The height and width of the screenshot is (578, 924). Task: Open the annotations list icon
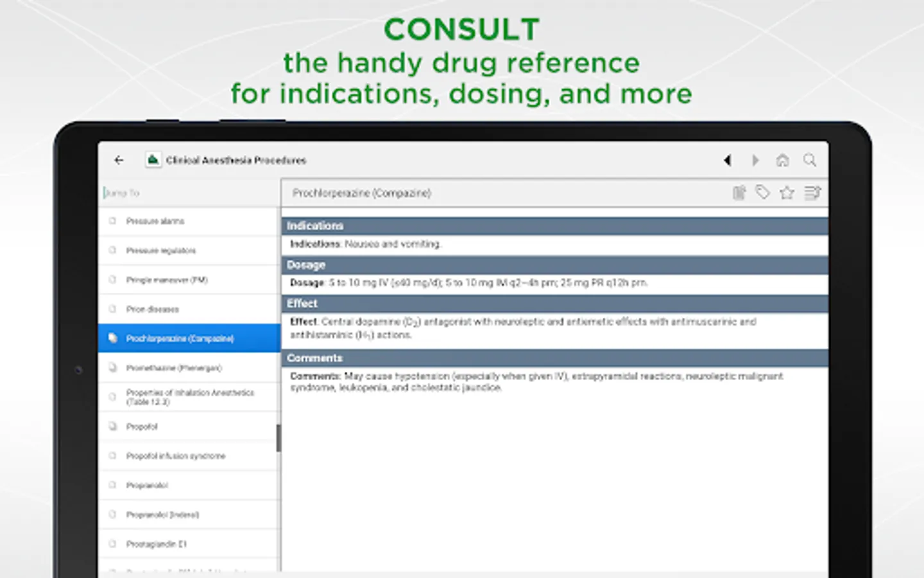coord(812,193)
